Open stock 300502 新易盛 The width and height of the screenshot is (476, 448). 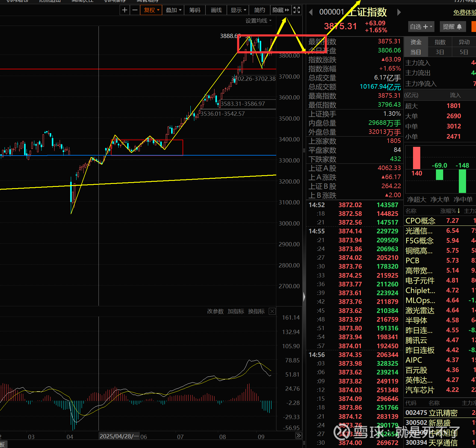coord(440,423)
